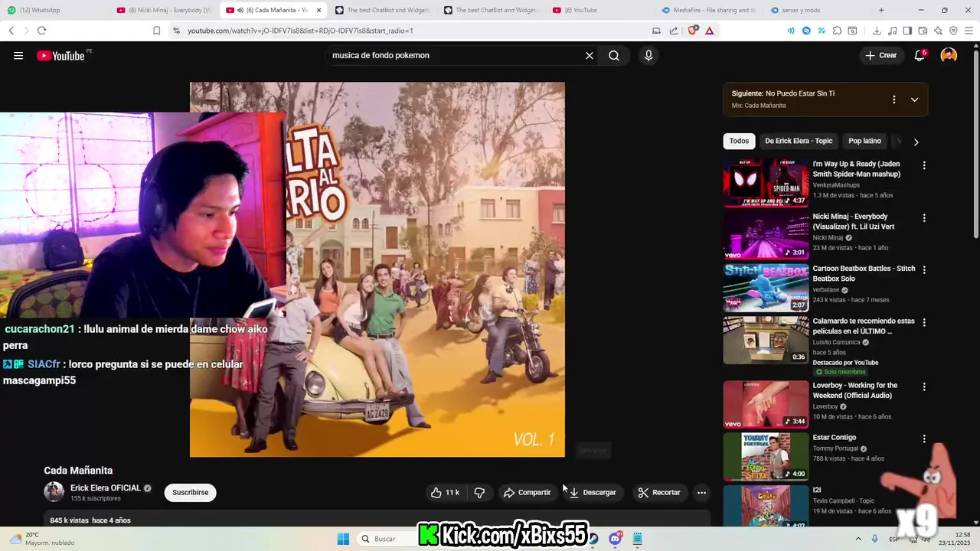980x551 pixels.
Task: Open I'm Way Up & Ready video thumbnail
Action: pyautogui.click(x=766, y=183)
